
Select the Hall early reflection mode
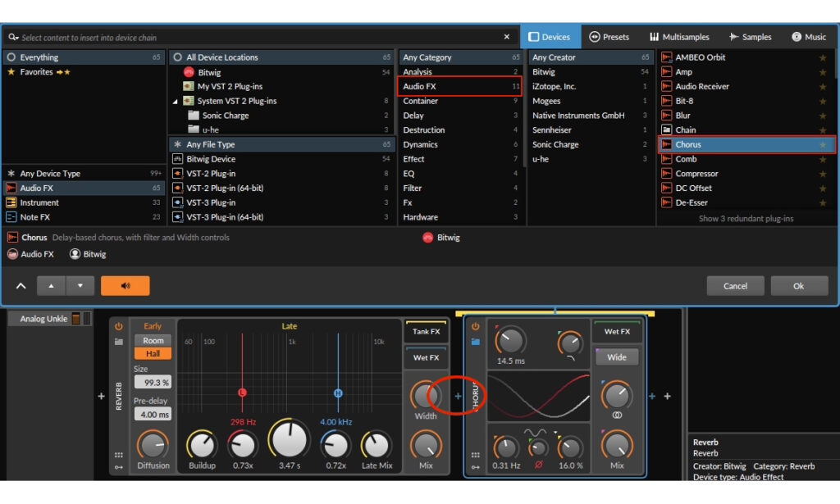(x=153, y=354)
